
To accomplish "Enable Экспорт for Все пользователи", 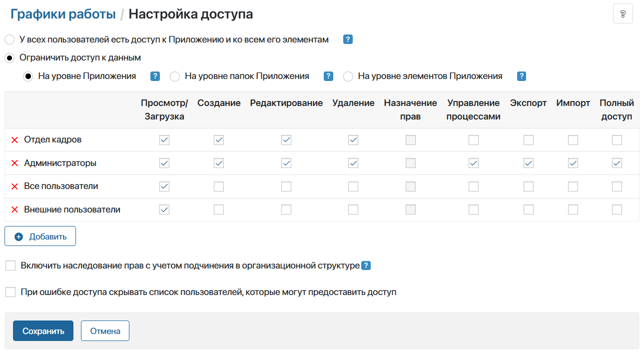I will 529,186.
